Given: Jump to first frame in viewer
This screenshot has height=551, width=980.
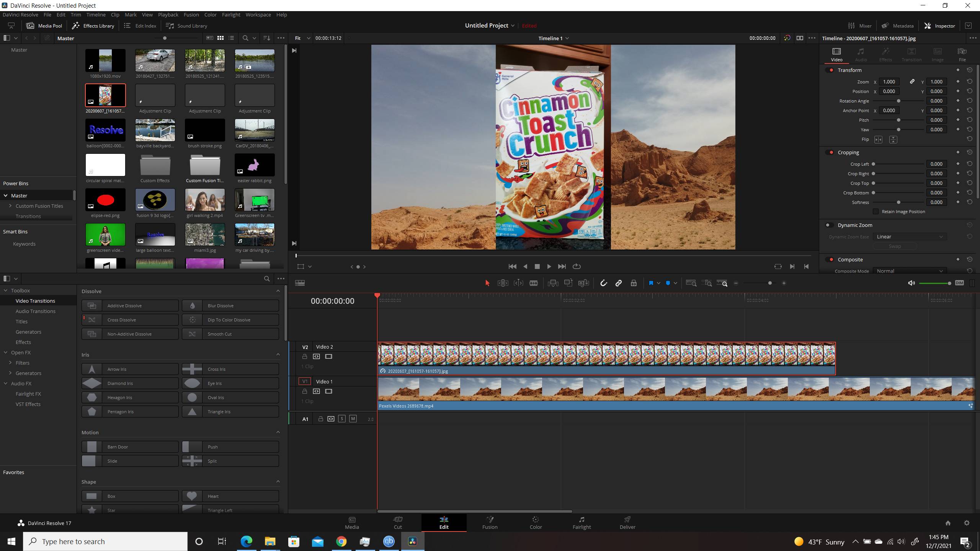Looking at the screenshot, I should 512,267.
